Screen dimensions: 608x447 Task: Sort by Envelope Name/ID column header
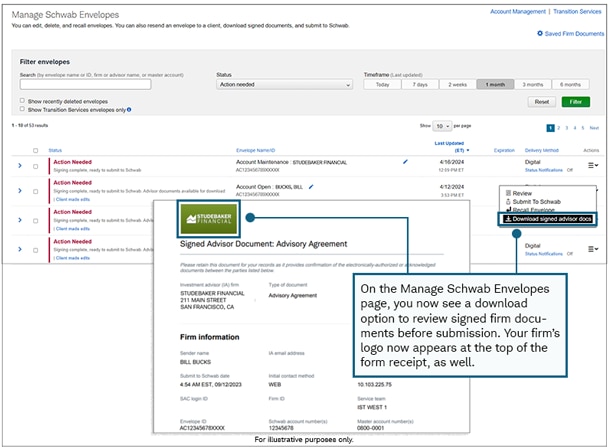point(256,150)
